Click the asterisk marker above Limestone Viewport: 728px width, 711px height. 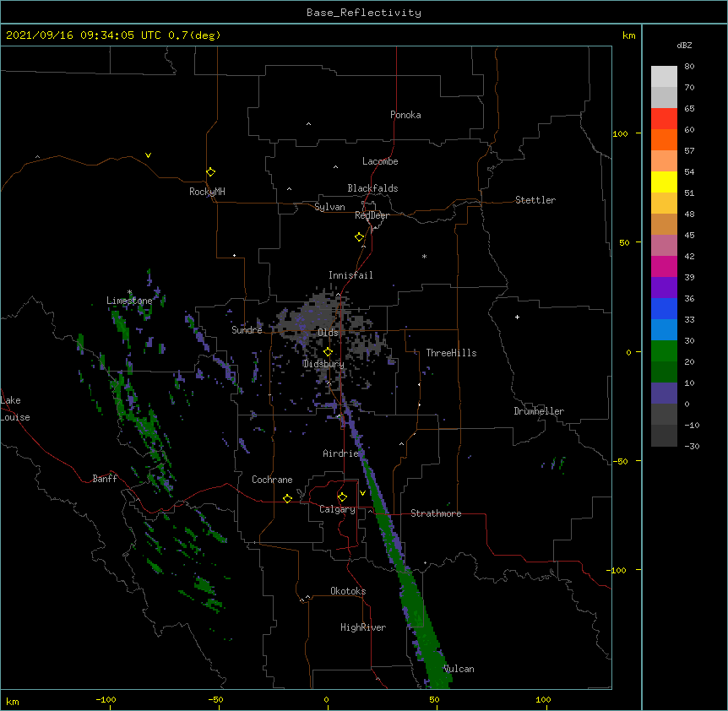[x=129, y=292]
